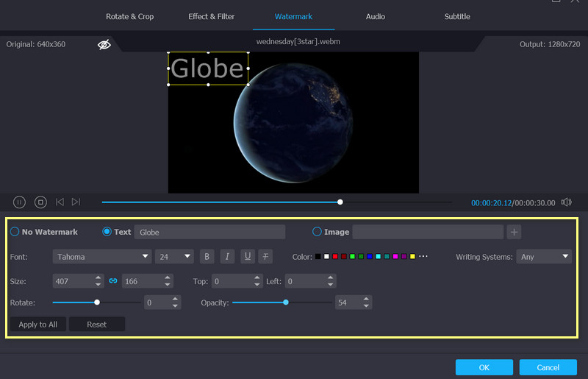588x379 pixels.
Task: Click the add image plus button
Action: click(x=514, y=232)
